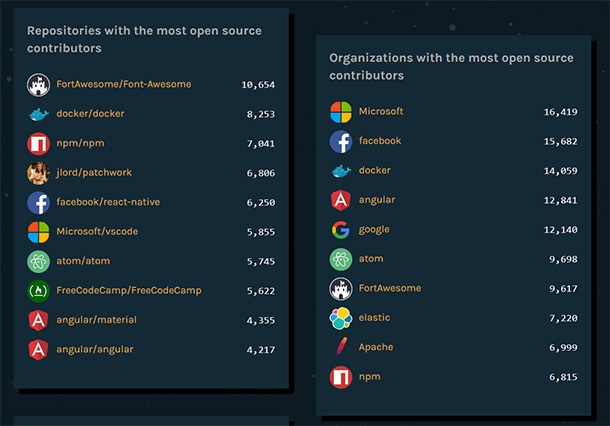
Task: Select Apache's count 6,999
Action: [563, 348]
